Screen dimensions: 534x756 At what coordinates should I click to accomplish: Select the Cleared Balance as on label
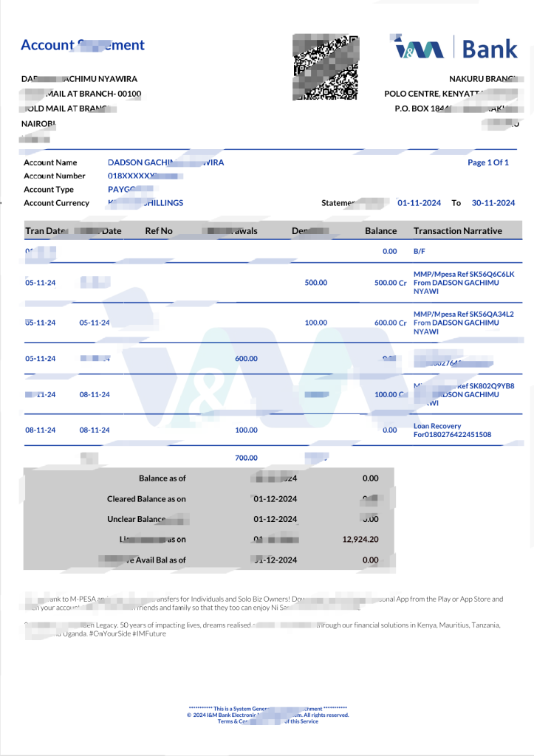click(146, 499)
